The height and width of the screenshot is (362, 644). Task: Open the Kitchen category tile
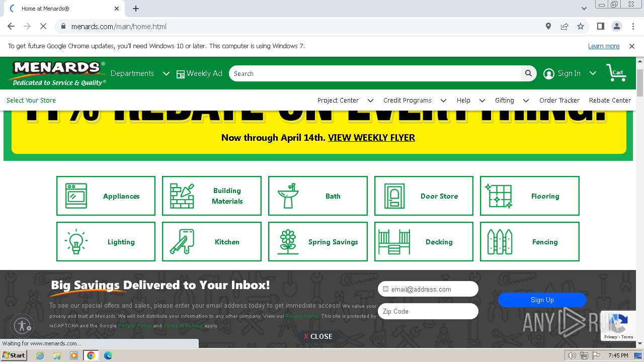[212, 242]
